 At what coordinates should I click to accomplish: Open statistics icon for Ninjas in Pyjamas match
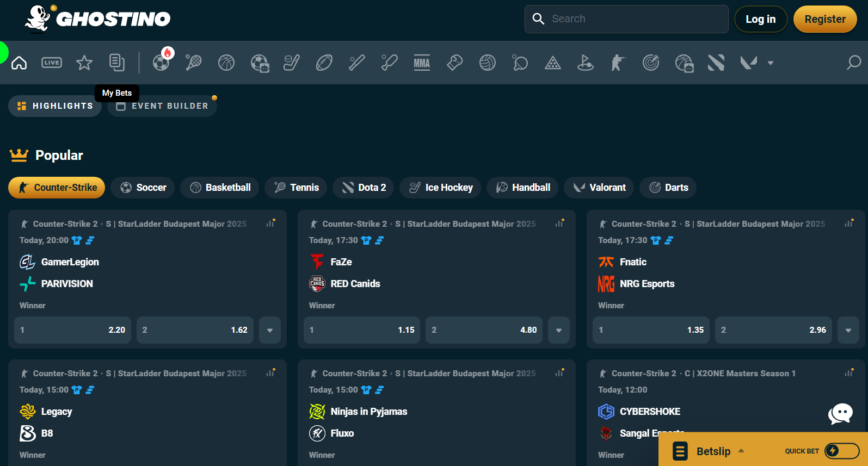[x=559, y=372]
